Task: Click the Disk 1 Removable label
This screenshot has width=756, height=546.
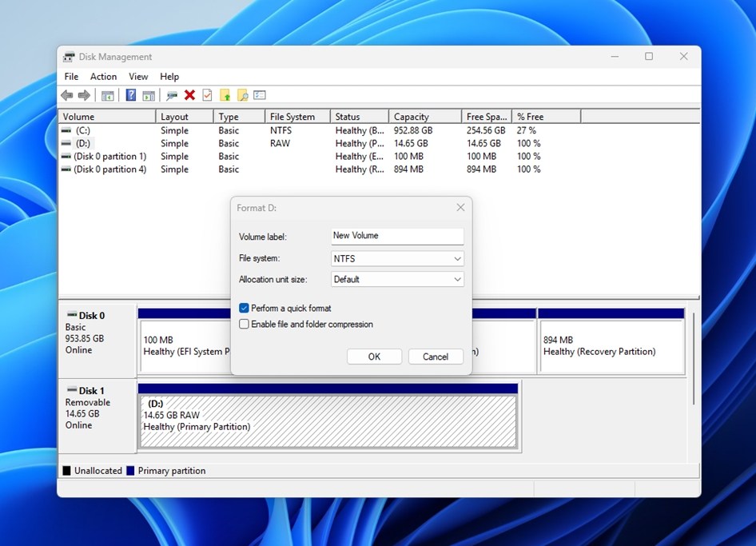Action: [97, 416]
